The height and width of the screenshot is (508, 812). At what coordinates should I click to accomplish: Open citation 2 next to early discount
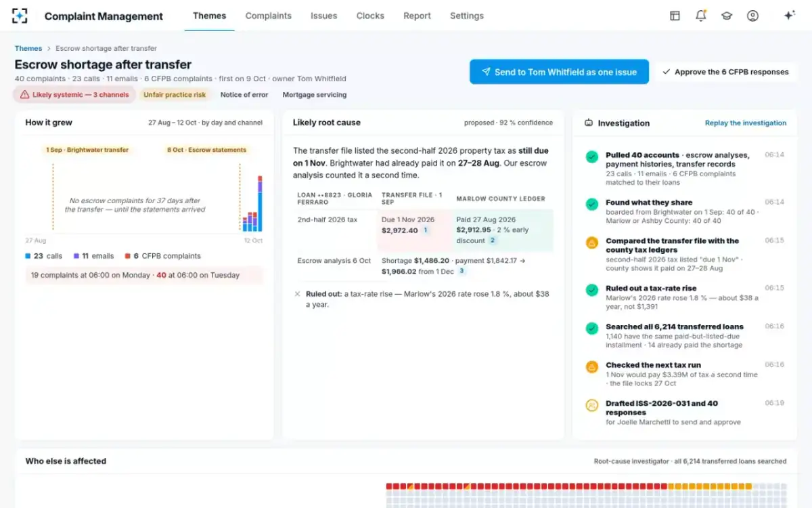[x=493, y=240]
